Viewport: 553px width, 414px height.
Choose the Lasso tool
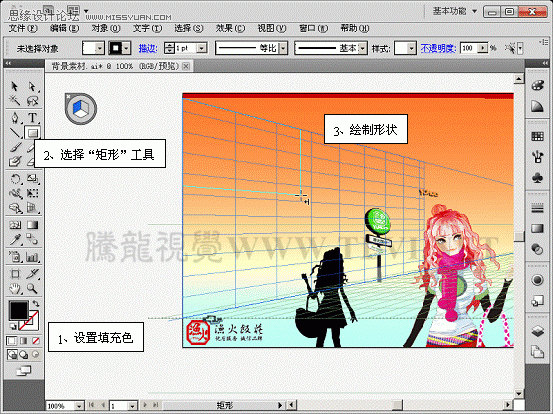coord(32,101)
